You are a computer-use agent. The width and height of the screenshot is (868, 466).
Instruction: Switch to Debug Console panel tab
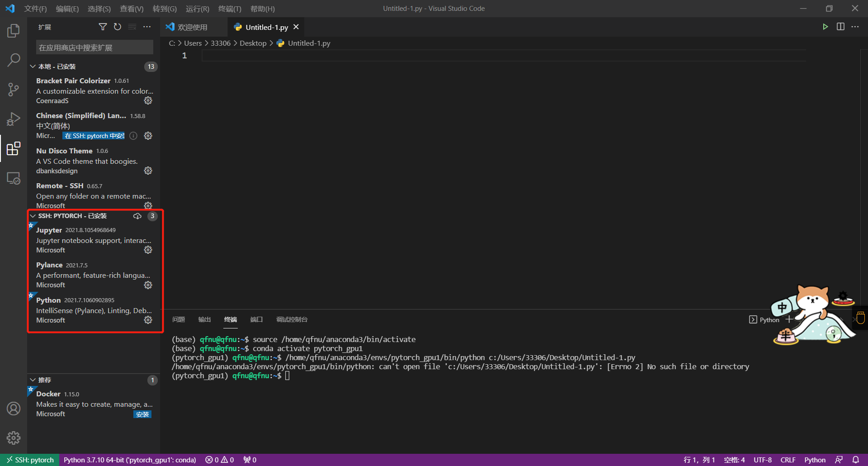click(292, 319)
